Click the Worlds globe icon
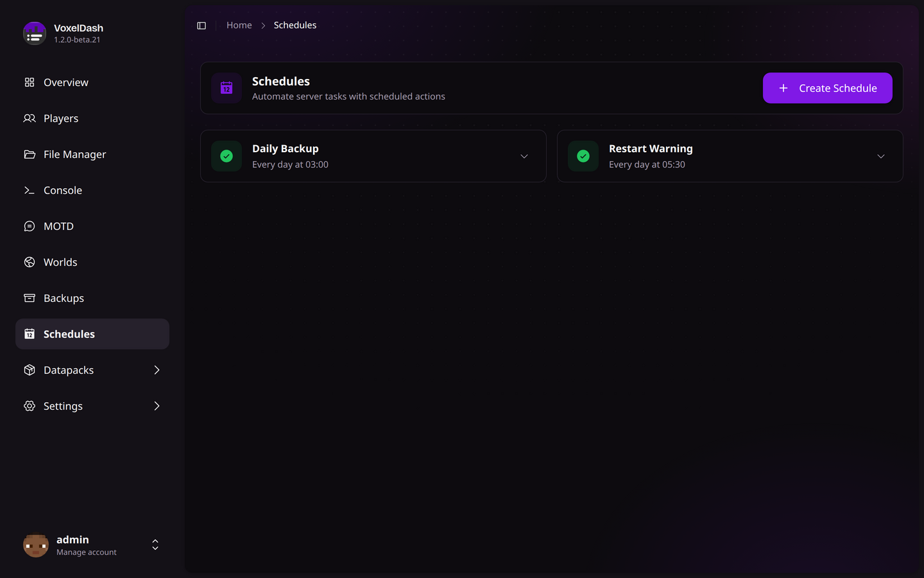The width and height of the screenshot is (924, 578). (x=30, y=262)
